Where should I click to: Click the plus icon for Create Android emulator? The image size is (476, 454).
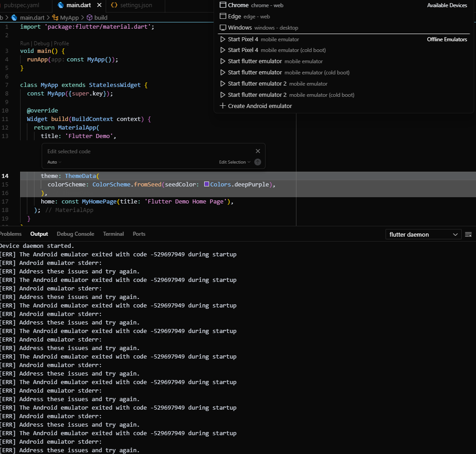(x=223, y=106)
